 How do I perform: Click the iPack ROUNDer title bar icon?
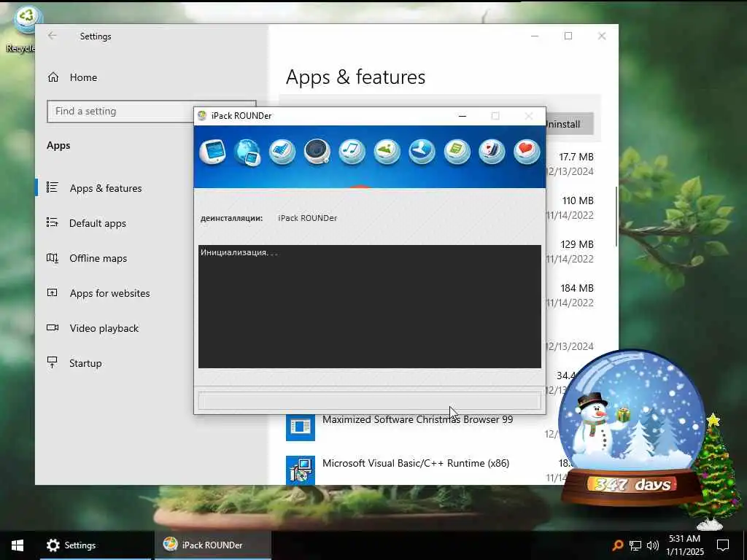coord(202,116)
